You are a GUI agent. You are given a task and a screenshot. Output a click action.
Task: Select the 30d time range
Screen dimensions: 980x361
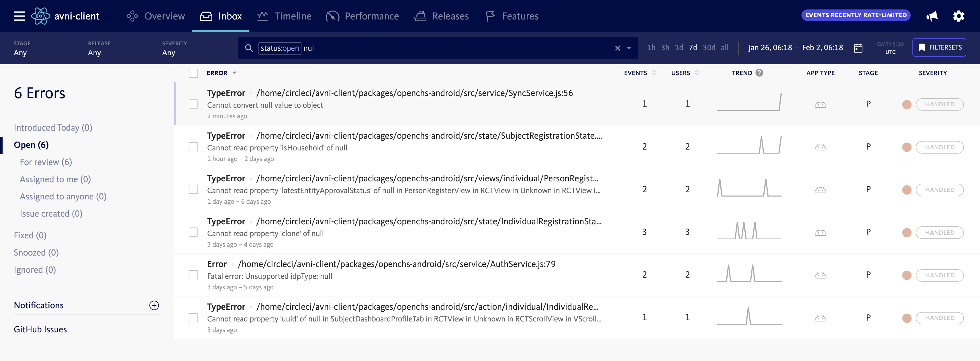click(x=708, y=48)
